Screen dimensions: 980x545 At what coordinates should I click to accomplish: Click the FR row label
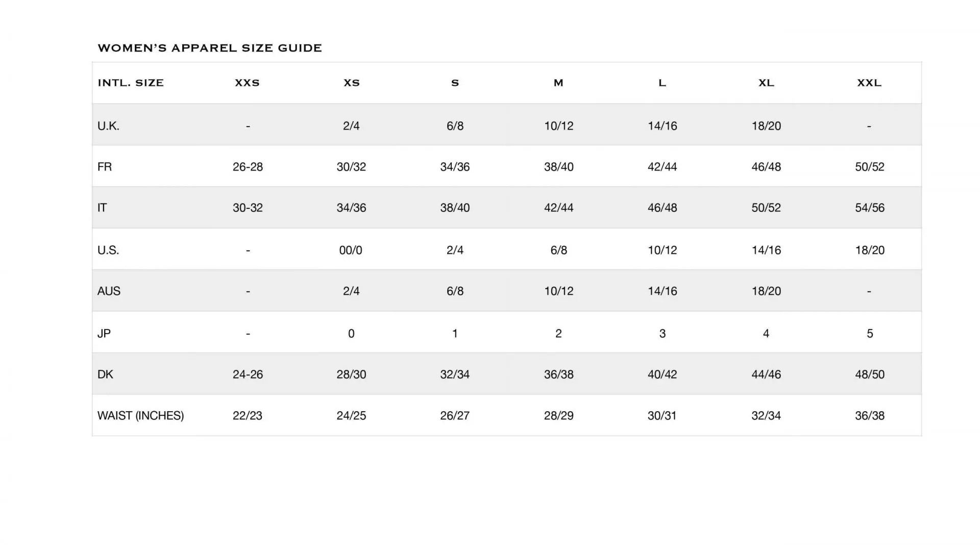point(105,167)
